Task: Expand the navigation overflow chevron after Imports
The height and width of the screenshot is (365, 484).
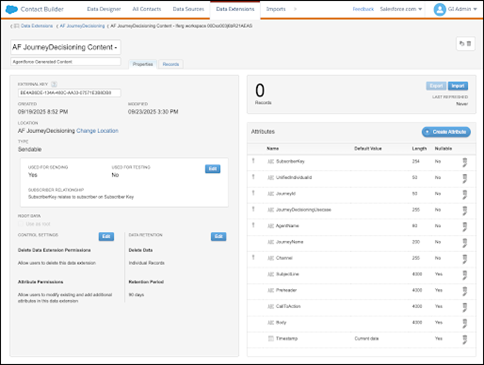Action: click(x=295, y=9)
